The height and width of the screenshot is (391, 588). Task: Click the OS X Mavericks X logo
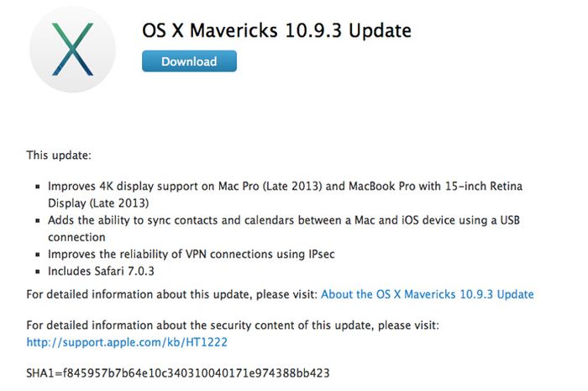72,49
